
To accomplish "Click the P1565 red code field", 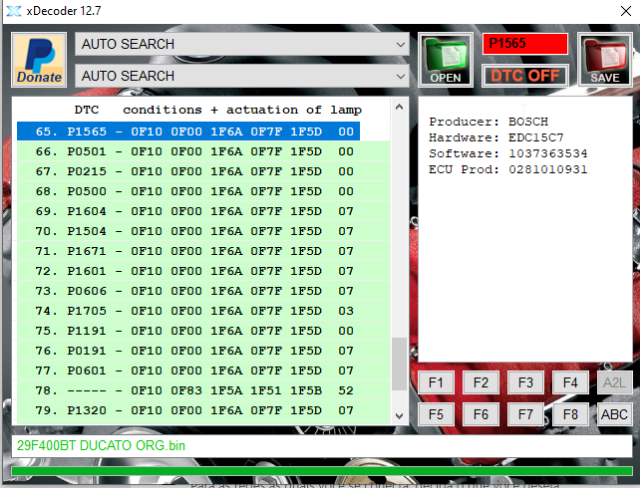I will pos(525,44).
